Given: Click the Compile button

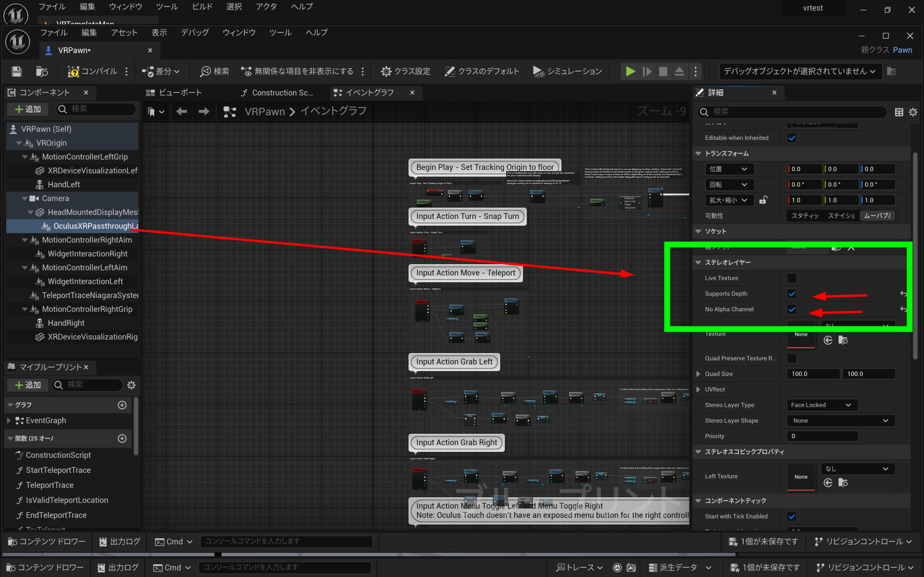Looking at the screenshot, I should [93, 71].
